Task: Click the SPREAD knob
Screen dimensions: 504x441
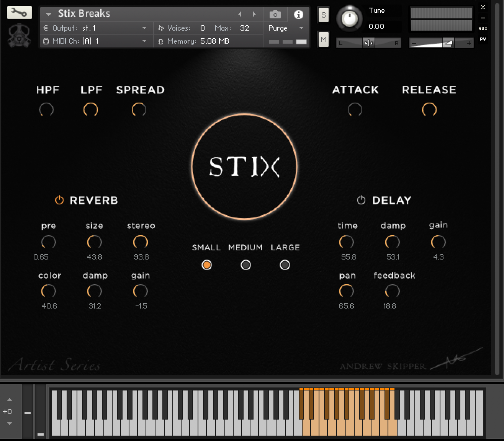Action: tap(139, 110)
